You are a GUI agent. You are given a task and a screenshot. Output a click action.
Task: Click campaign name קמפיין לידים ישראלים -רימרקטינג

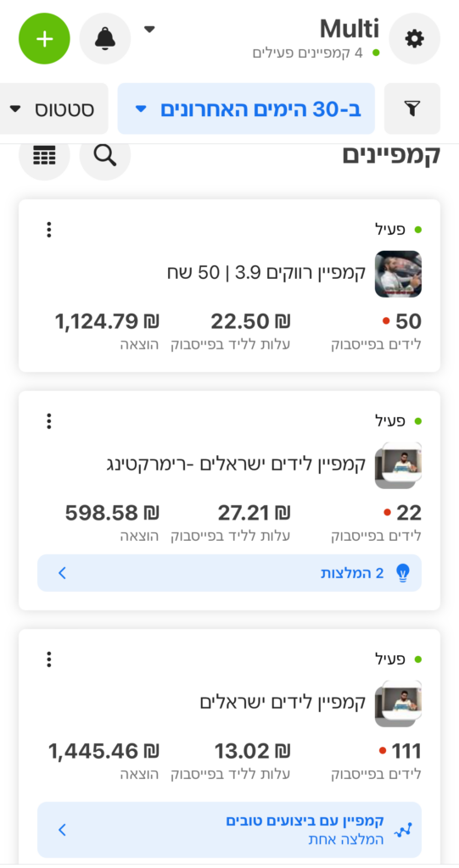[236, 465]
